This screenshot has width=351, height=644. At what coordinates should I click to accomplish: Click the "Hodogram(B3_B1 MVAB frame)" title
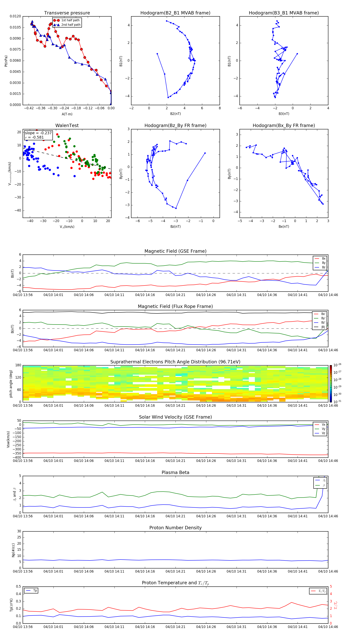click(284, 13)
